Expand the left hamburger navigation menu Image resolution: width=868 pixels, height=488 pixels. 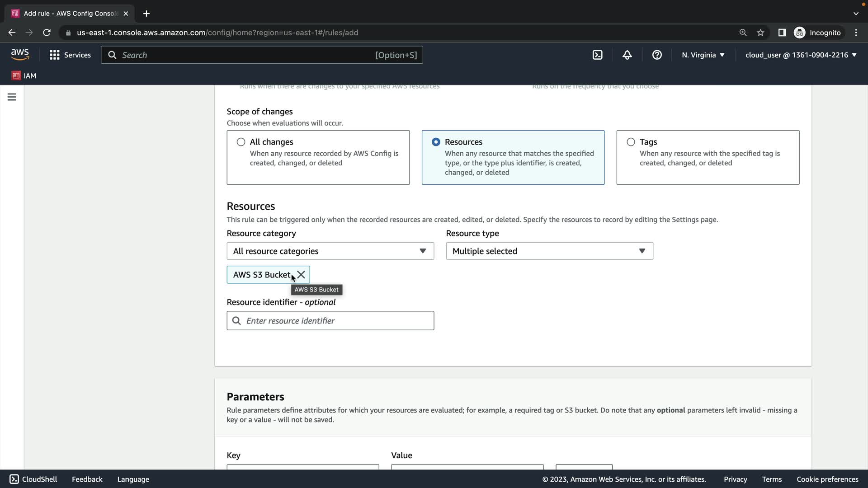click(x=12, y=97)
